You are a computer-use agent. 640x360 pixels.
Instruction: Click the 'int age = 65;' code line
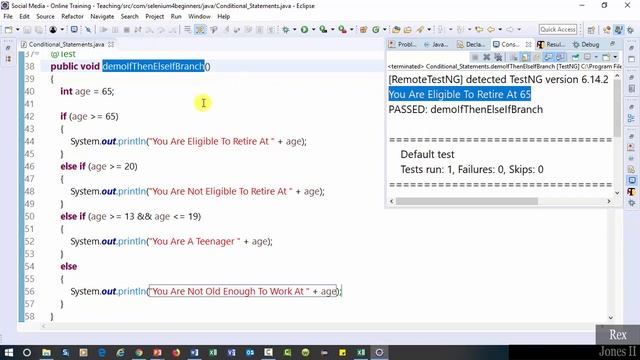click(x=87, y=91)
